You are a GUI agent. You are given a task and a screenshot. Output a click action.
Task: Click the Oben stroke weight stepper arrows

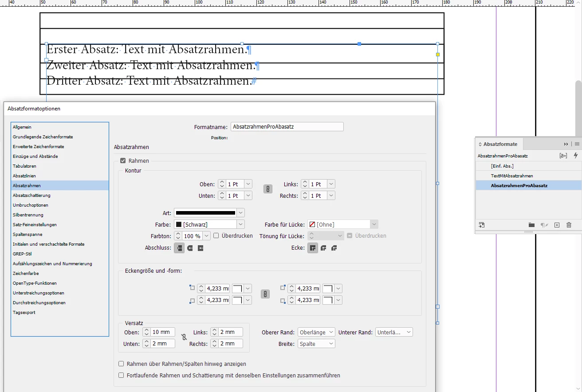tap(222, 184)
